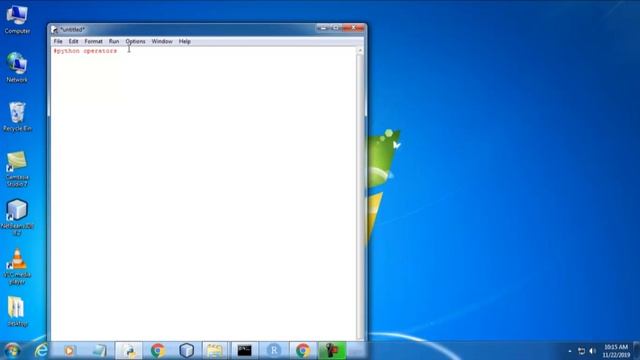640x360 pixels.
Task: Open the Chrome icon next to Python on taskbar
Action: (x=158, y=350)
